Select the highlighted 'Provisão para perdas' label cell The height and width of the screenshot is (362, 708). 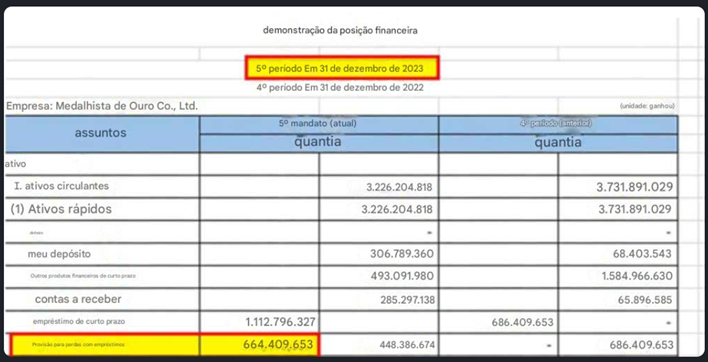point(104,345)
